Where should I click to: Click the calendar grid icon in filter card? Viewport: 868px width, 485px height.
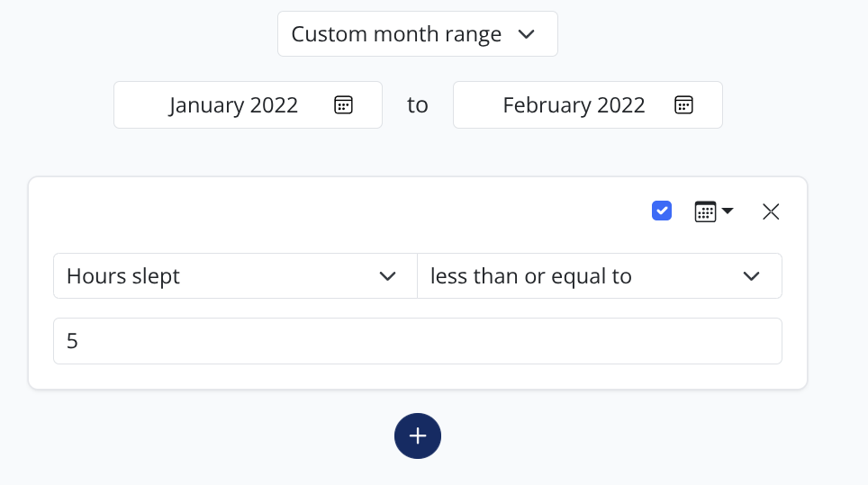coord(705,211)
